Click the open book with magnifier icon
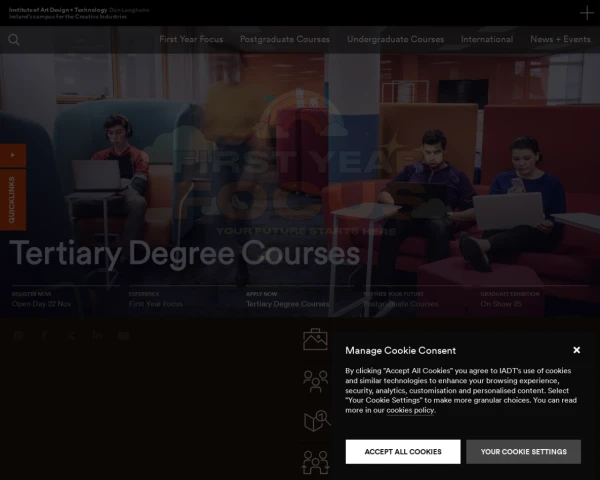Screen dimensions: 600x480 pyautogui.click(x=317, y=421)
